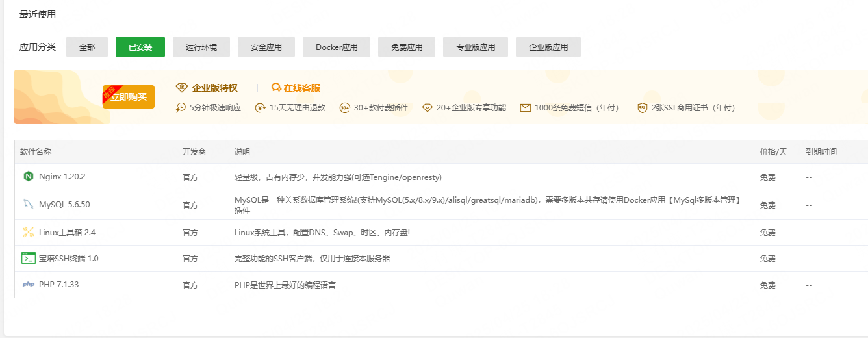868x338 pixels.
Task: Select the 全部 category tab
Action: [87, 47]
